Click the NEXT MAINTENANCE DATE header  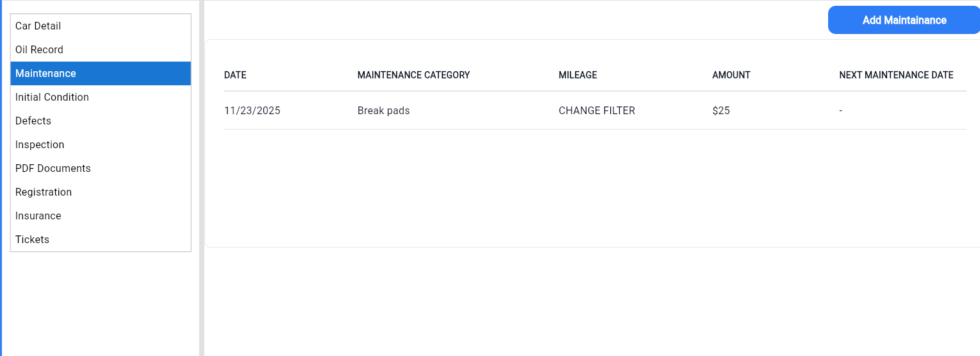point(896,76)
